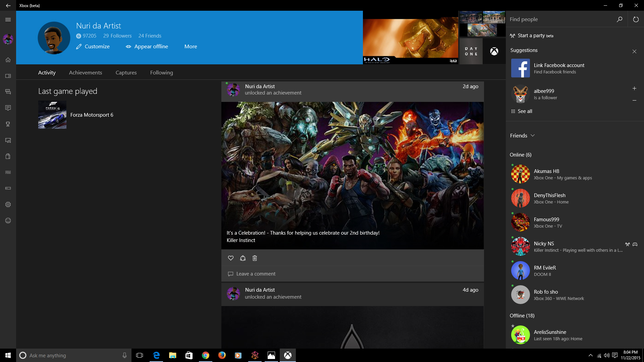Click albee999 suggestion name
Image resolution: width=644 pixels, height=362 pixels.
click(544, 91)
